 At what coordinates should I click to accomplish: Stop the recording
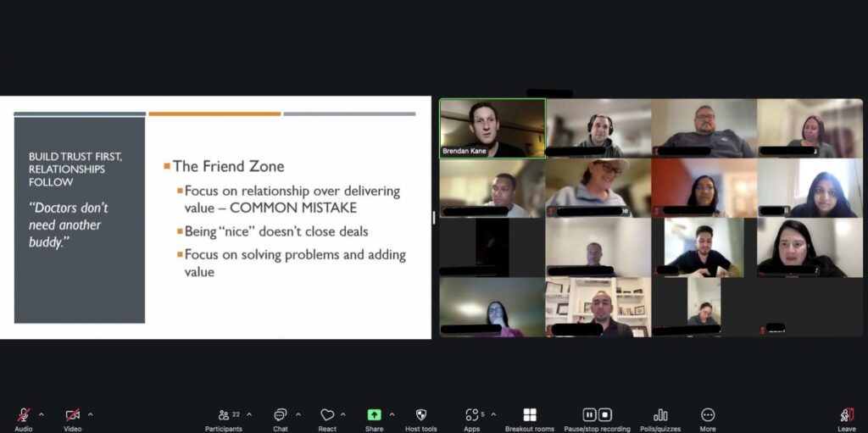[x=605, y=414]
